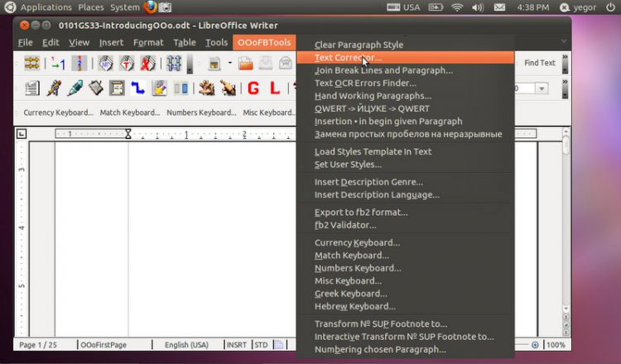This screenshot has width=621, height=364.
Task: Click the clipboard with pen icon
Action: tap(96, 89)
